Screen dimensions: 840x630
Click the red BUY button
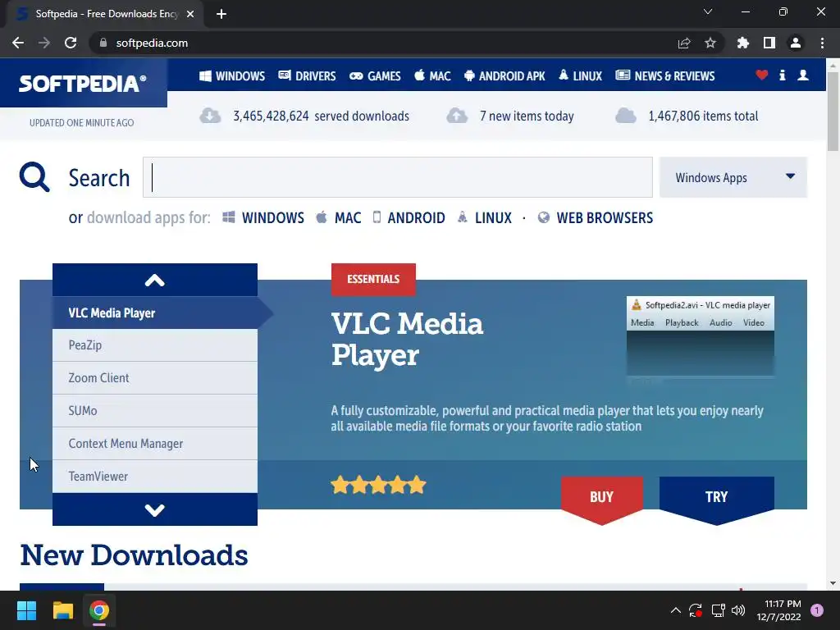tap(601, 500)
